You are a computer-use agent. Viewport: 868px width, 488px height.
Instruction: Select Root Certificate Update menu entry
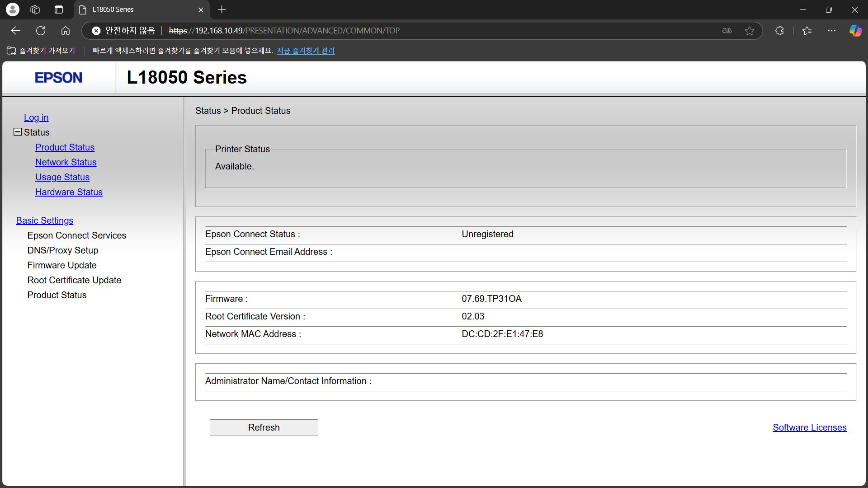point(75,280)
